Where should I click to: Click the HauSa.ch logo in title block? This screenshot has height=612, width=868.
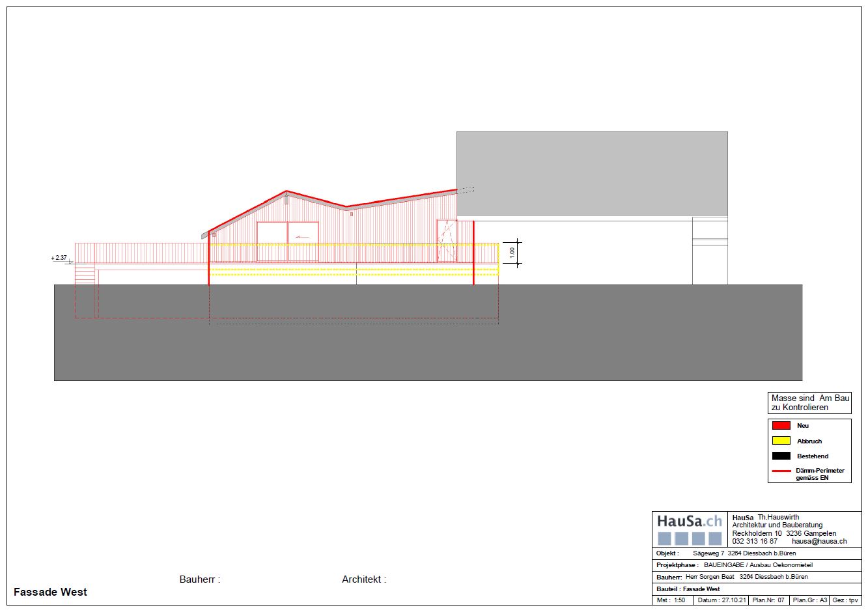(x=689, y=528)
